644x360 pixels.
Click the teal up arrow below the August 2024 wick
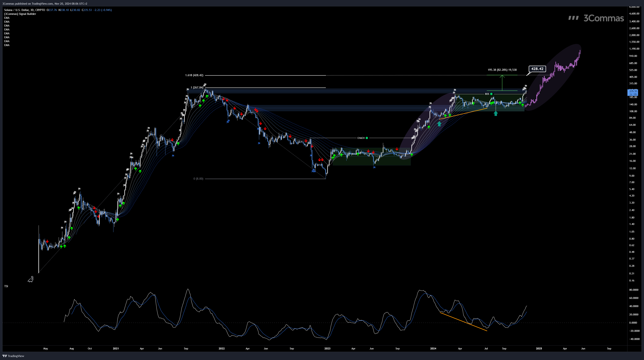pyautogui.click(x=495, y=113)
